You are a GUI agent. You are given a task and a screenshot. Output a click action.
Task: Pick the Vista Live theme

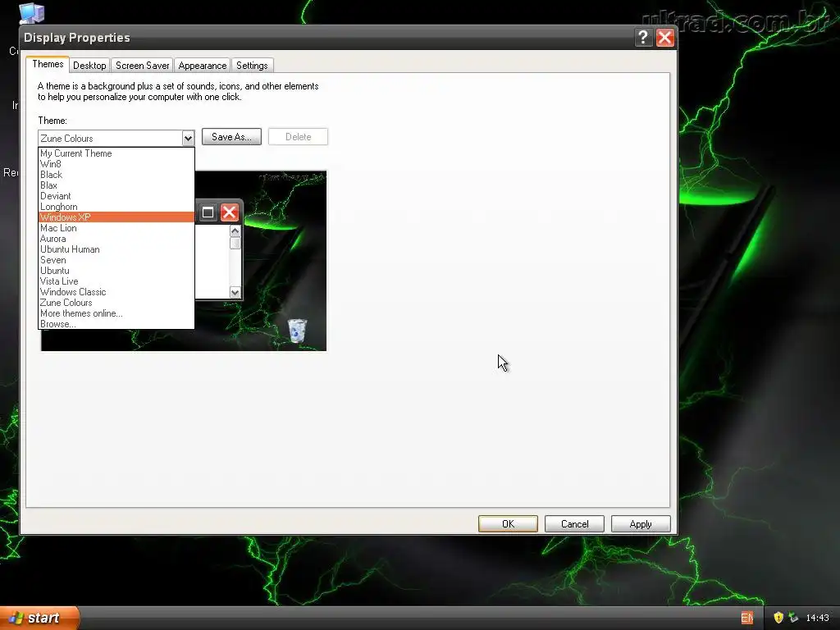[x=116, y=281]
